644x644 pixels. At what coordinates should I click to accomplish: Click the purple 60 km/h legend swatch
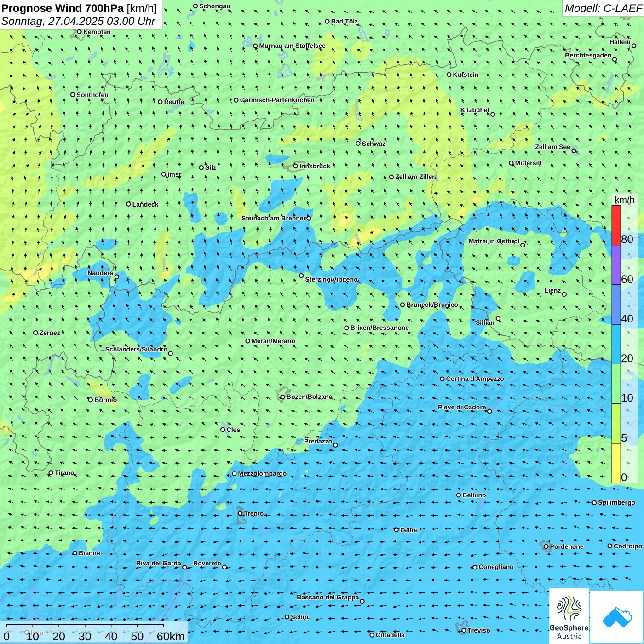[616, 265]
